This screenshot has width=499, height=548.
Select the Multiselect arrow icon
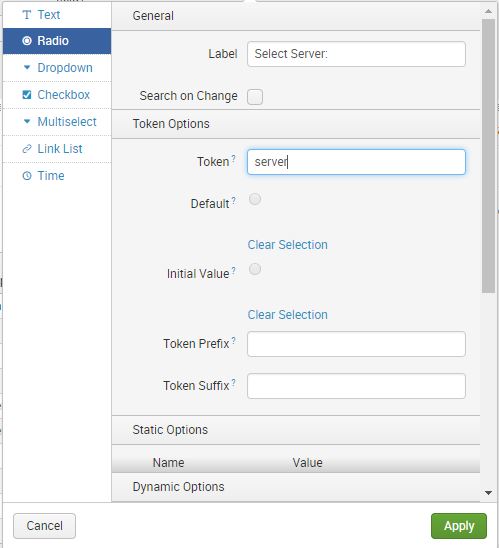tap(27, 121)
